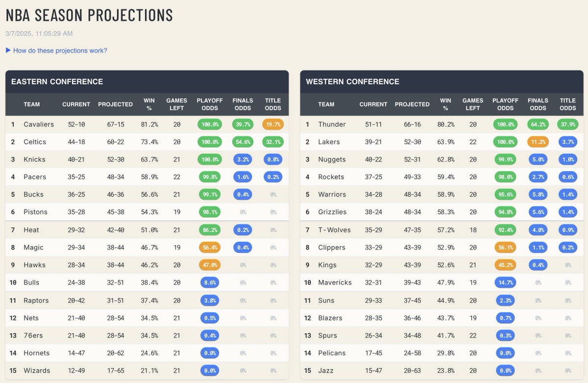Click Western Team column header
The width and height of the screenshot is (588, 383).
point(326,104)
